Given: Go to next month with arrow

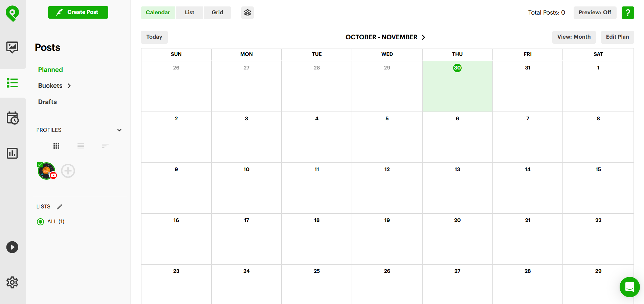Looking at the screenshot, I should click(x=423, y=37).
